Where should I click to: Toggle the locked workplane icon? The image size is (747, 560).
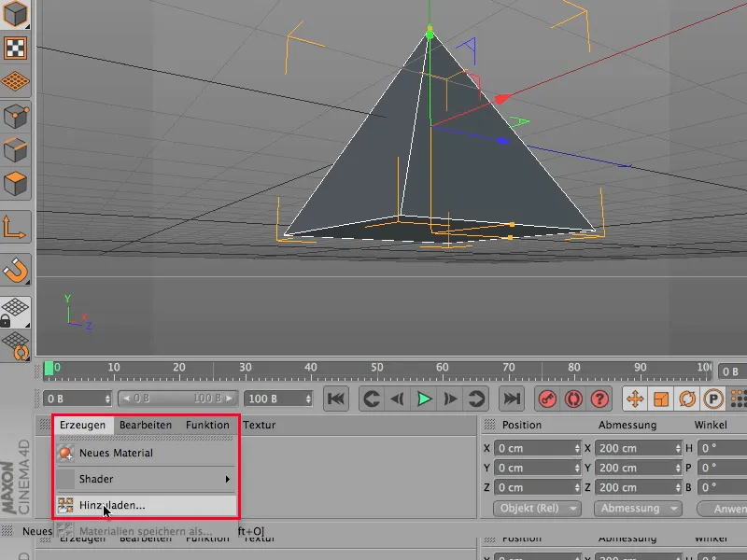pyautogui.click(x=15, y=312)
